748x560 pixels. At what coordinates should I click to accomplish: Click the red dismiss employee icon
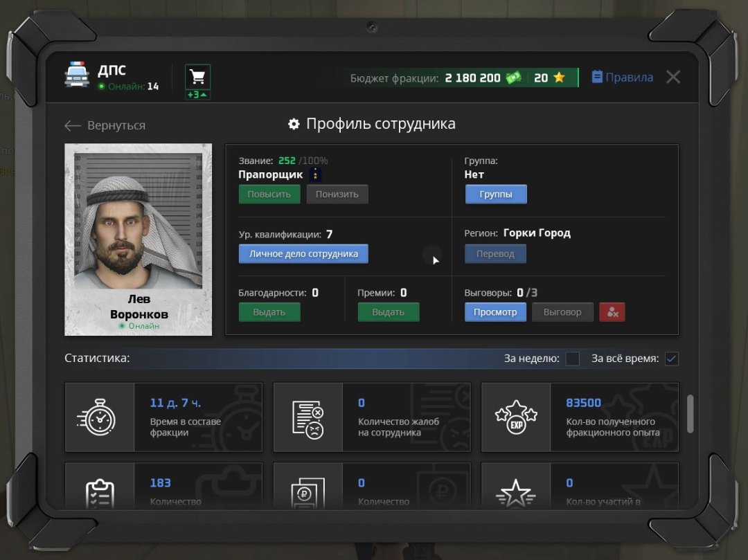(x=612, y=312)
